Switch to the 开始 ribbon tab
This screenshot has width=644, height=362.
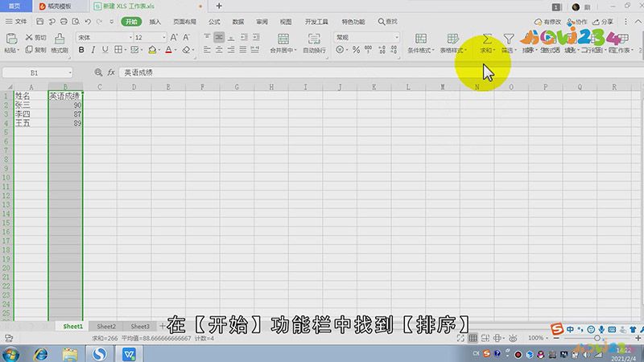[x=131, y=22]
